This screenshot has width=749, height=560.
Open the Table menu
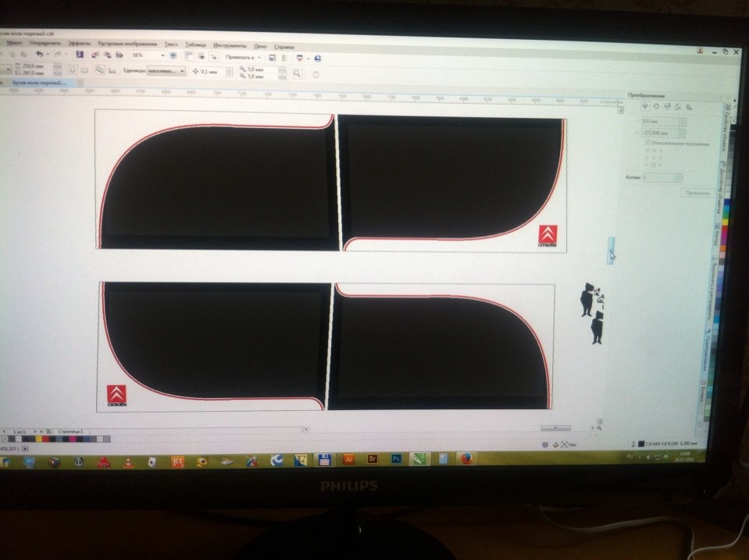195,45
